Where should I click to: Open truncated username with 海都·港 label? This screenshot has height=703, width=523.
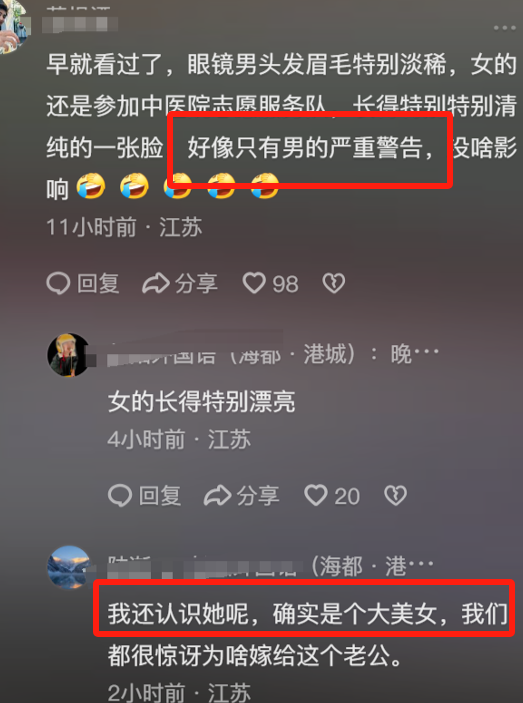click(x=270, y=567)
